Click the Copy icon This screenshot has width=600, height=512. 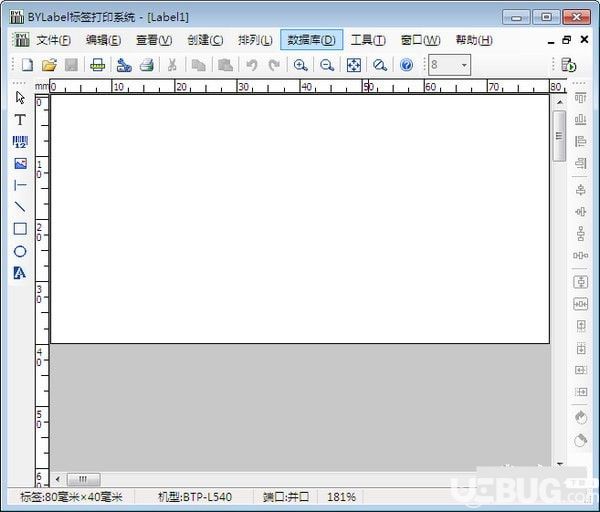tap(198, 65)
